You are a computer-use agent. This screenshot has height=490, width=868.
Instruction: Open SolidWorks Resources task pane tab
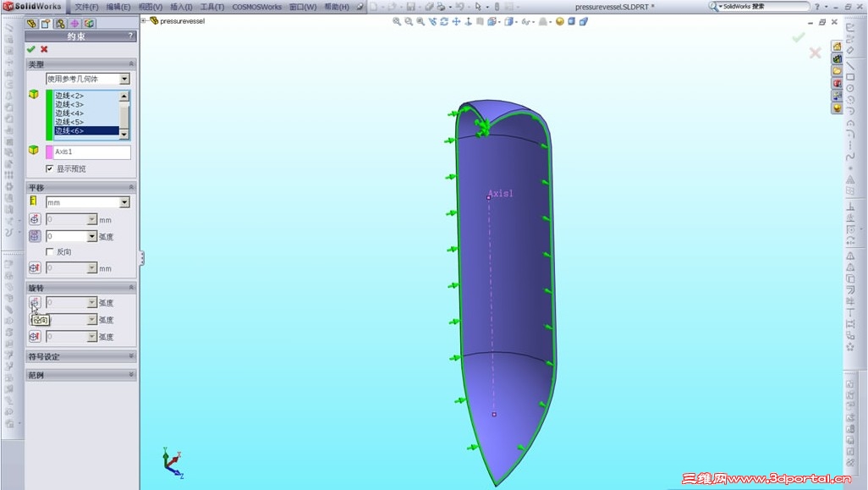point(837,47)
